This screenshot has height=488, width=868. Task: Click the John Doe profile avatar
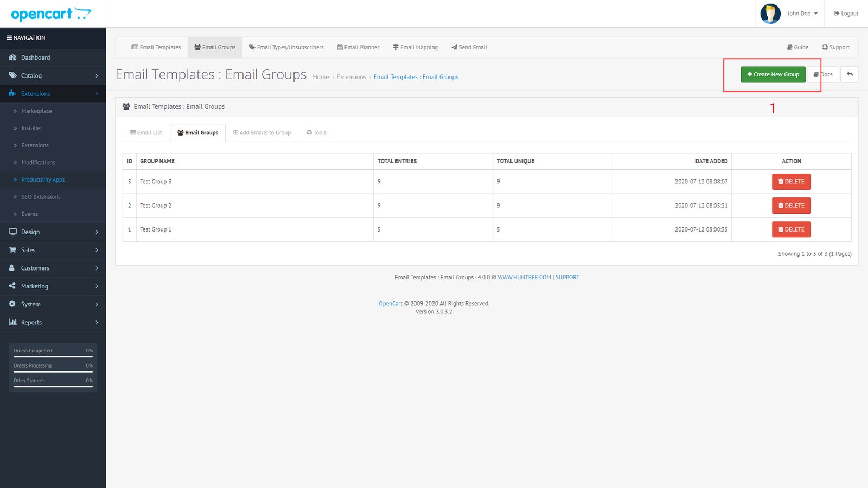(770, 14)
